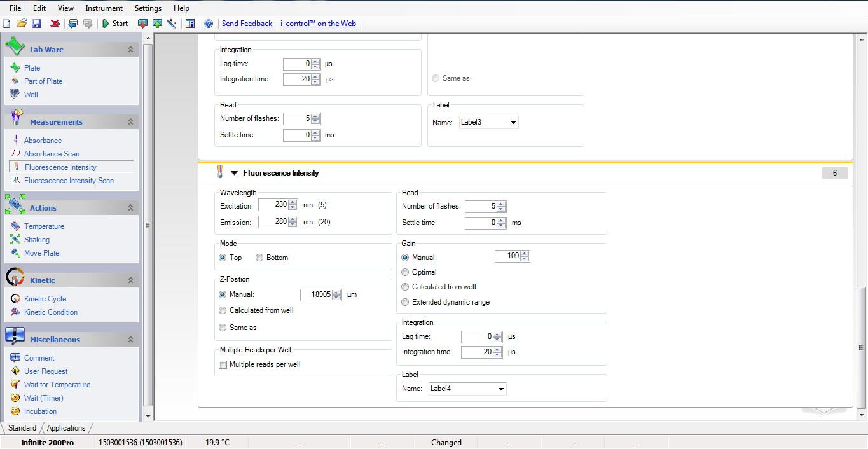Add an Absorbance Scan measurement

(x=52, y=154)
